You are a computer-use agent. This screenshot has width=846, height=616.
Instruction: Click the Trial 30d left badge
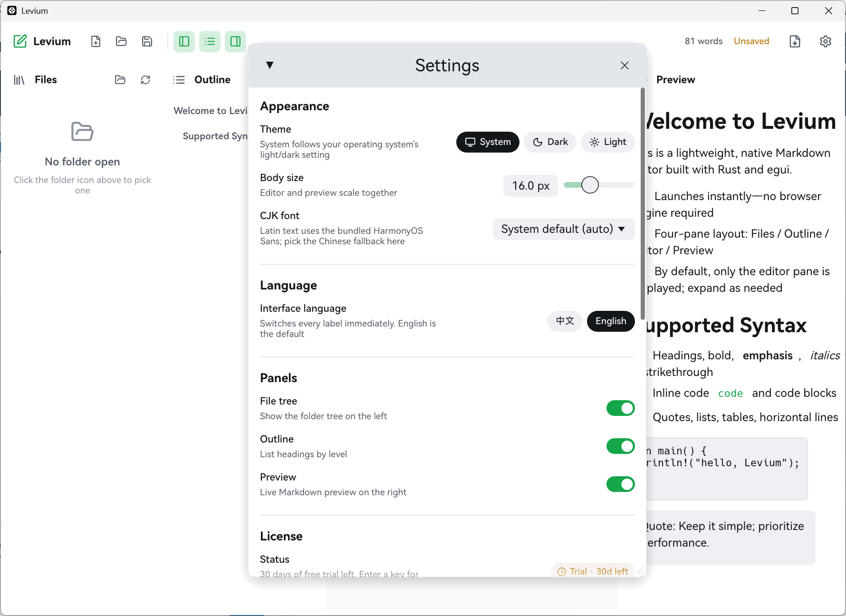pyautogui.click(x=593, y=571)
